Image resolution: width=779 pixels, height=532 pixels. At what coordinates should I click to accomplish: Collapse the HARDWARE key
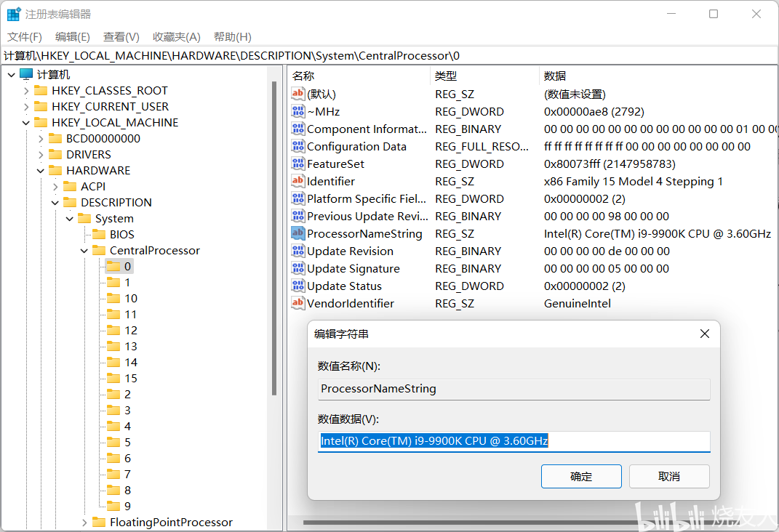(x=41, y=171)
